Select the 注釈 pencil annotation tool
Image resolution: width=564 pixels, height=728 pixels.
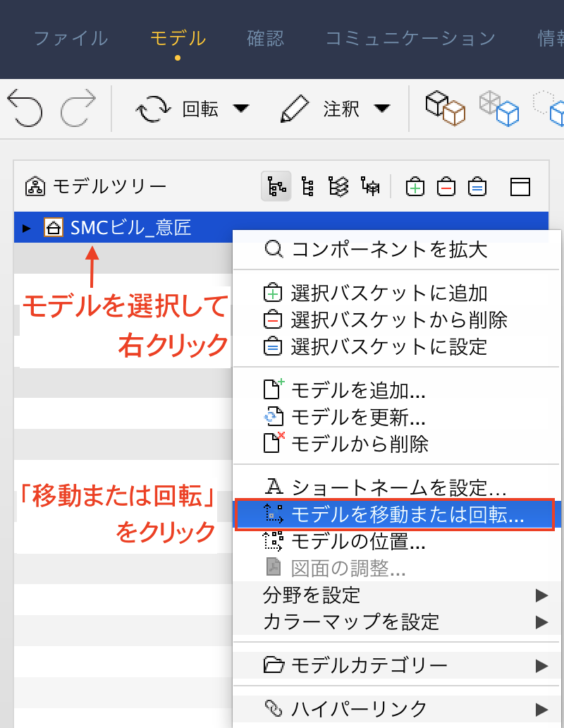coord(295,109)
